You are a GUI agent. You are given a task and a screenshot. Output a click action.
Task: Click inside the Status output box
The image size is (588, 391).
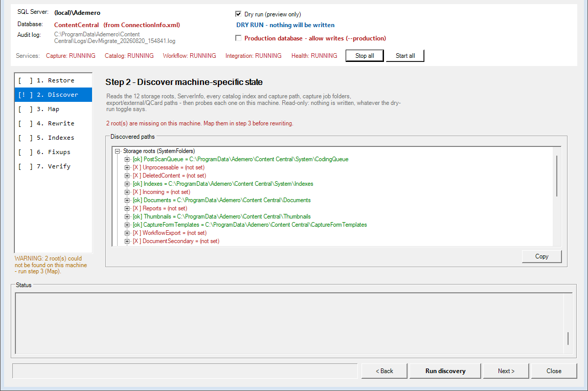point(289,323)
